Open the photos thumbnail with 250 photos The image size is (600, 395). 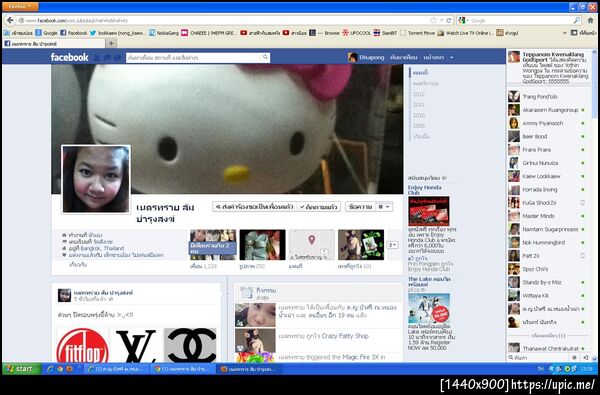[262, 245]
